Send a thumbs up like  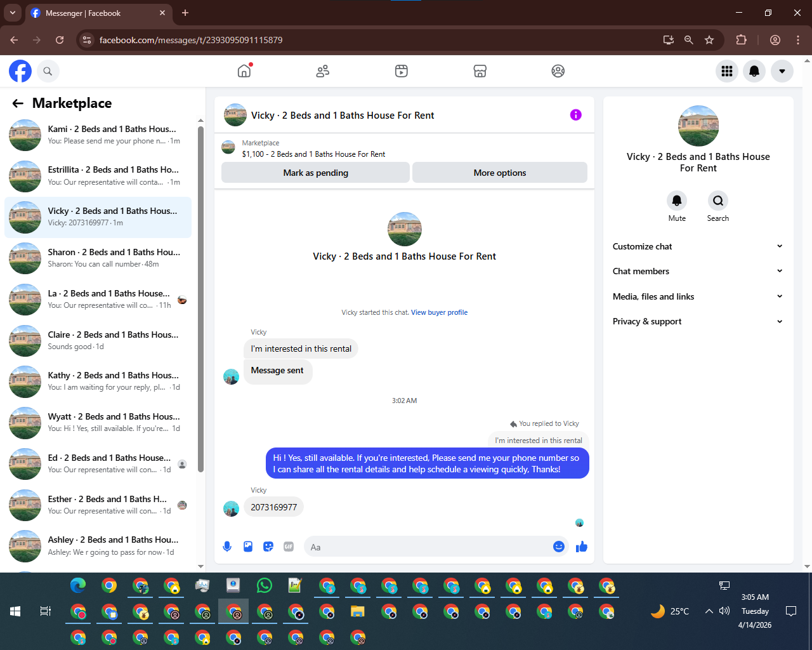click(582, 547)
